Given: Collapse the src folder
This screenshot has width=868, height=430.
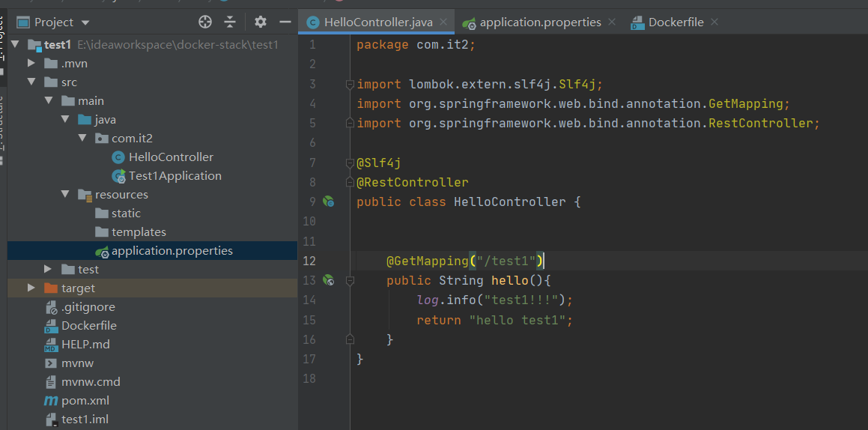Looking at the screenshot, I should pyautogui.click(x=31, y=82).
